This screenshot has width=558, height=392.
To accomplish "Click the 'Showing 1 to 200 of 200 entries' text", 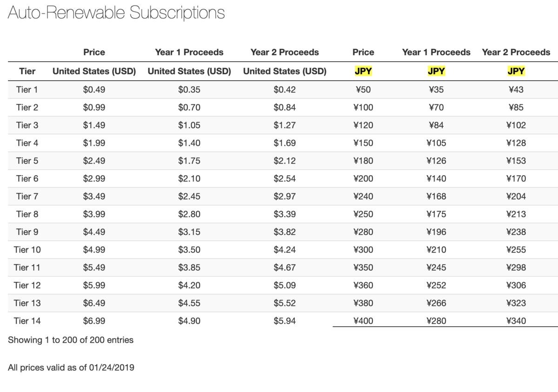I will 71,340.
